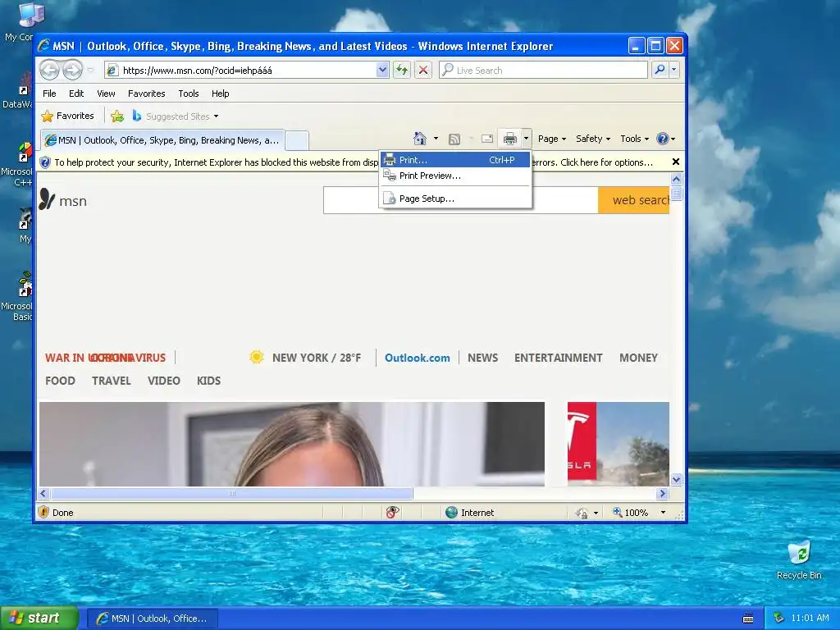Open the Help menu
The width and height of the screenshot is (840, 630).
(220, 94)
